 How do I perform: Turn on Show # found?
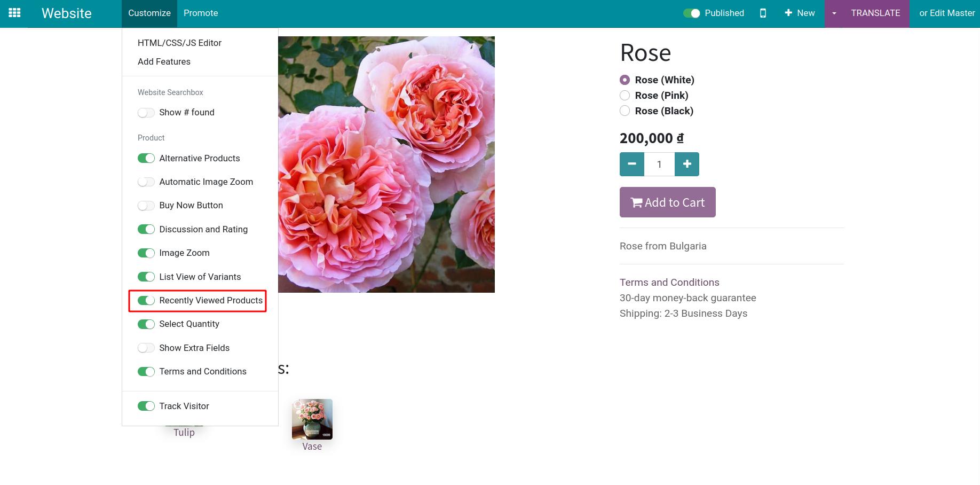pos(146,112)
